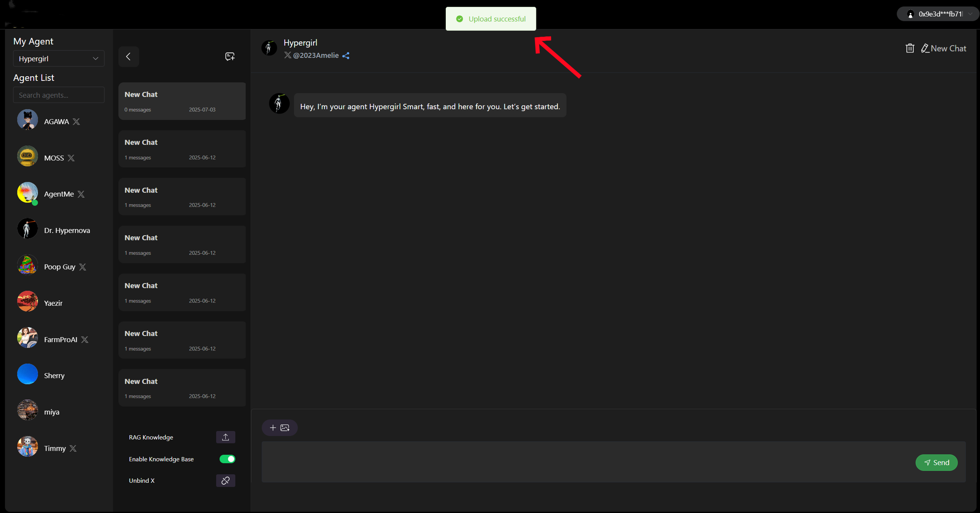Click the X icon beside AGAWA
The image size is (980, 513).
tap(77, 122)
